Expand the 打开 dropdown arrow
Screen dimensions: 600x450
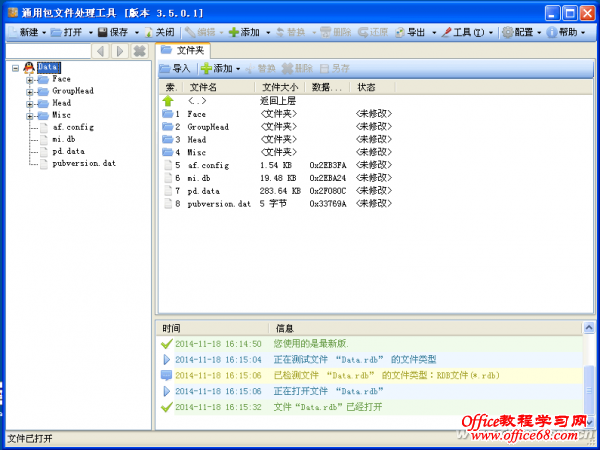pos(91,33)
